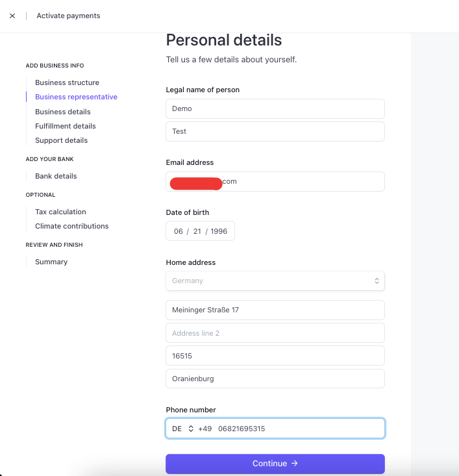Click the last name field containing Test
The height and width of the screenshot is (476, 459).
[x=275, y=131]
